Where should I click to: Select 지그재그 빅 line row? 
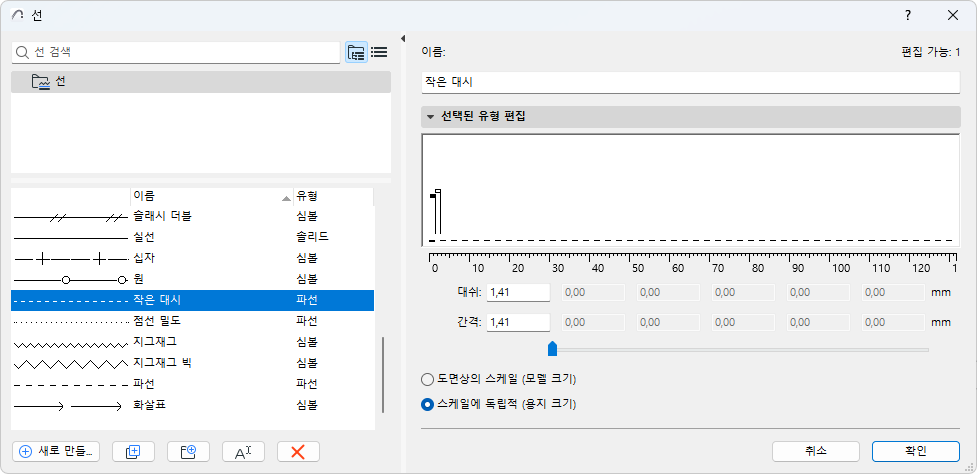193,363
